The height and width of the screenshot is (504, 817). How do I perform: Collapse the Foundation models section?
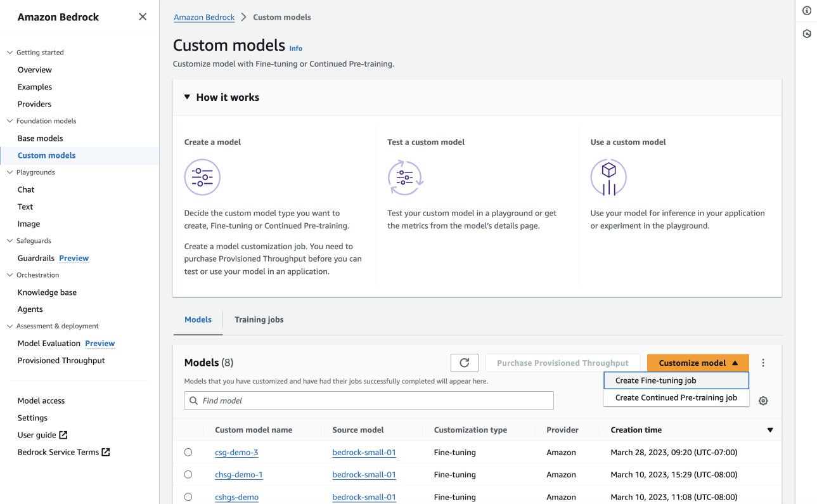[10, 121]
